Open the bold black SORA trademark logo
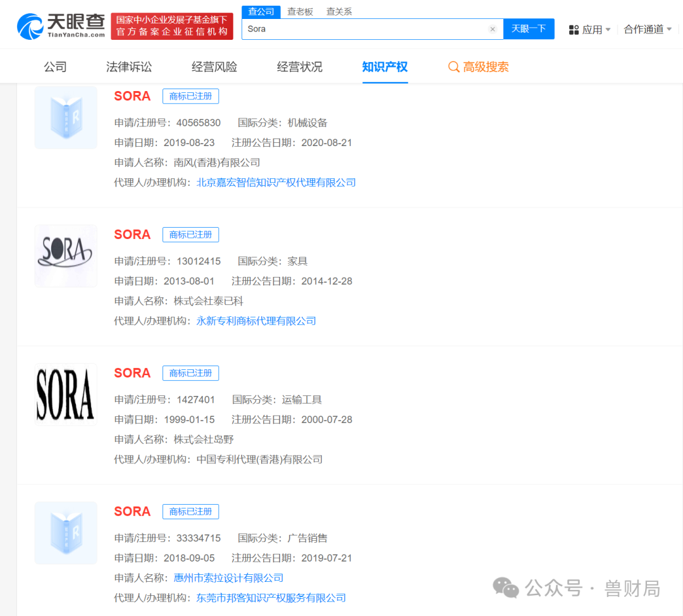This screenshot has width=683, height=616. click(x=66, y=394)
